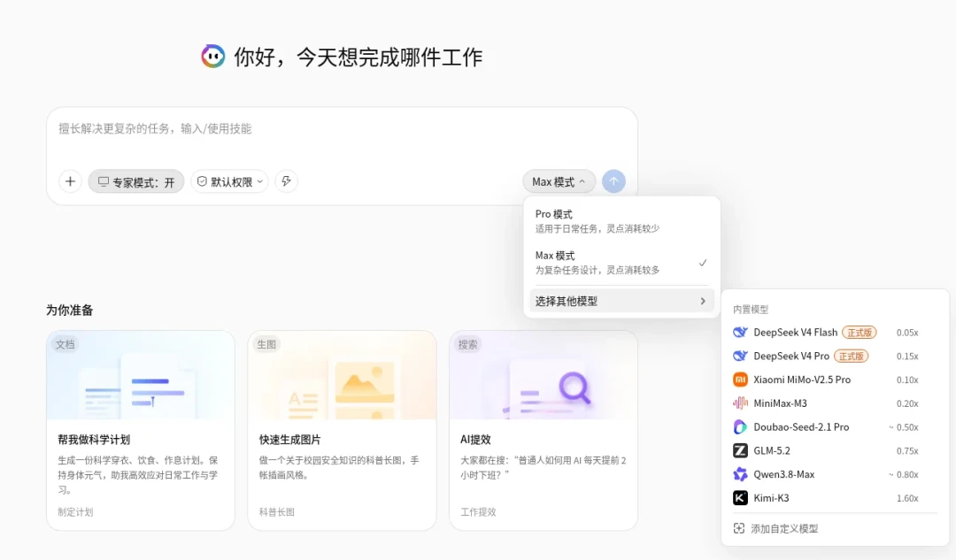This screenshot has width=956, height=560.
Task: Click the 0.05x multiplier value
Action: [907, 333]
